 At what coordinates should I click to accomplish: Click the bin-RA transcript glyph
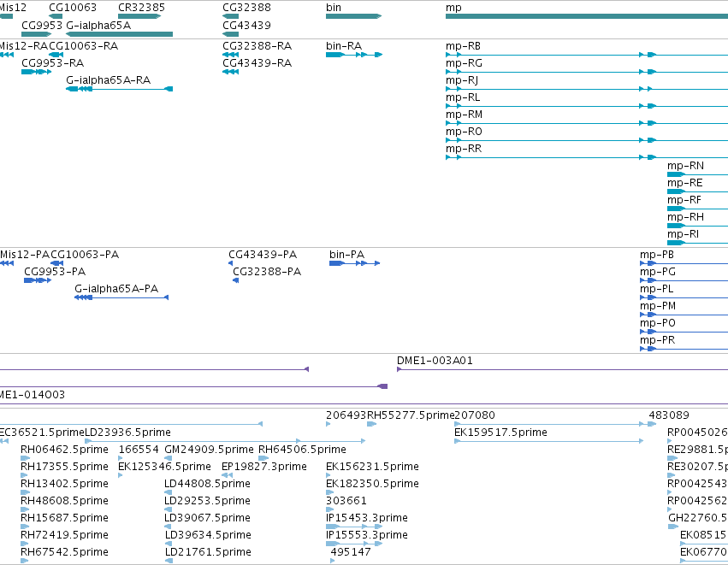pos(354,55)
